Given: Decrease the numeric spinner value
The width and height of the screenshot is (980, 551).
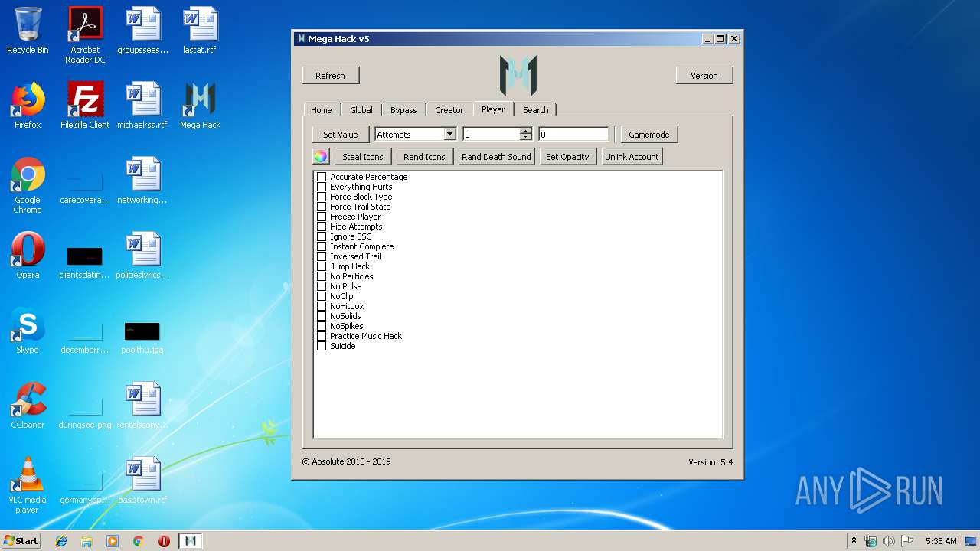Looking at the screenshot, I should coord(525,138).
